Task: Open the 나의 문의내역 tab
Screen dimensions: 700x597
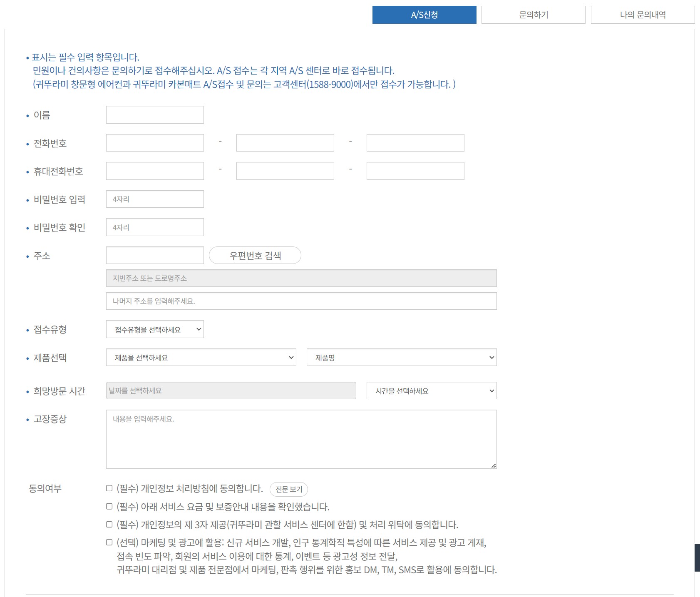Action: coord(643,15)
